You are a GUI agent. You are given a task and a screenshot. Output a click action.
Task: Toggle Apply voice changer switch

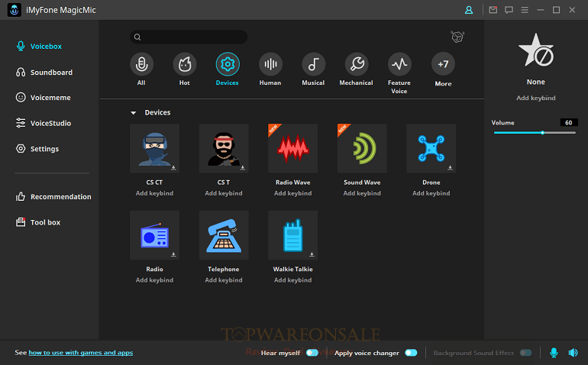411,353
